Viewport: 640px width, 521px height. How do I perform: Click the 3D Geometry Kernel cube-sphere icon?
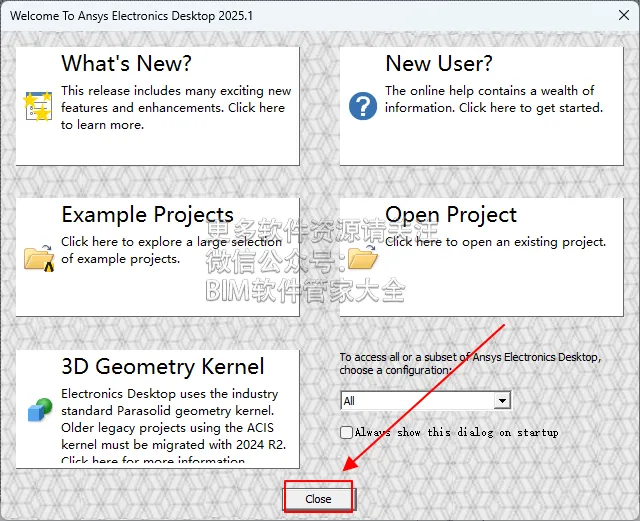40,410
